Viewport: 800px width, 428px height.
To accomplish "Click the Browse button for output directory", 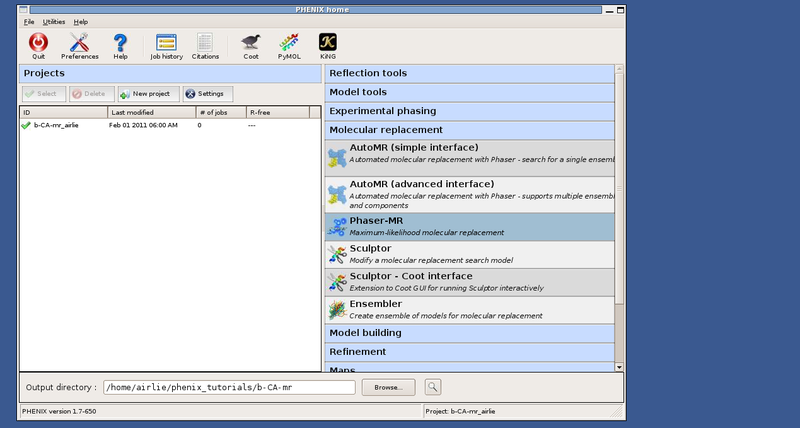I will click(x=387, y=387).
